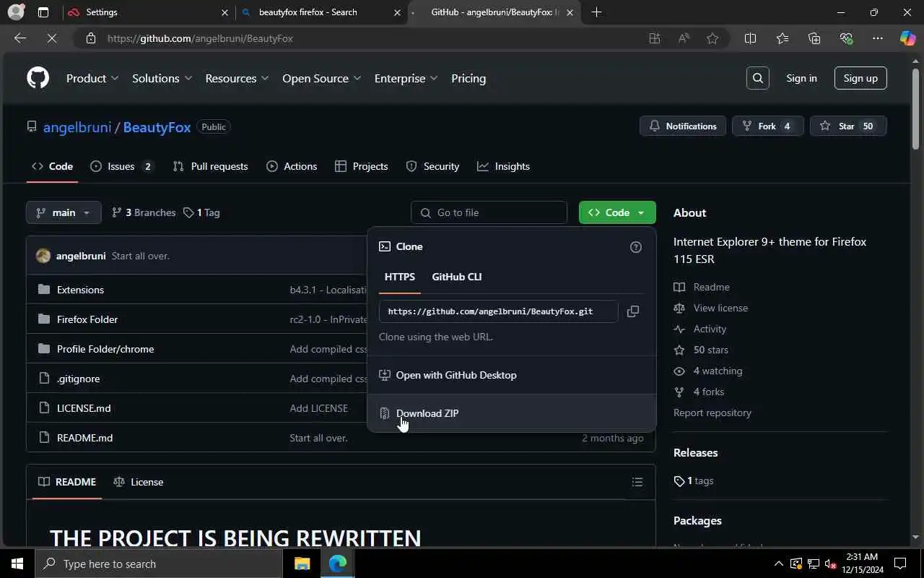
Task: Expand the Enterprise dropdown
Action: tap(406, 78)
